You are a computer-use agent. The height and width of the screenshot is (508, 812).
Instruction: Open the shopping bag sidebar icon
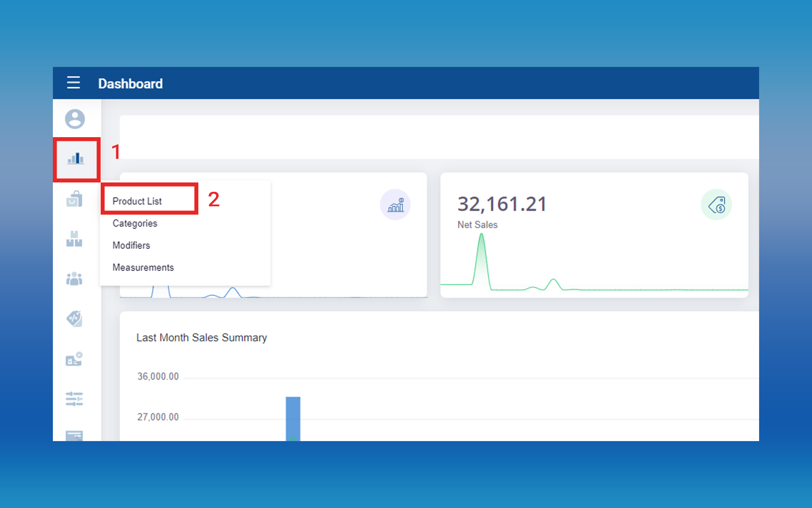(74, 199)
